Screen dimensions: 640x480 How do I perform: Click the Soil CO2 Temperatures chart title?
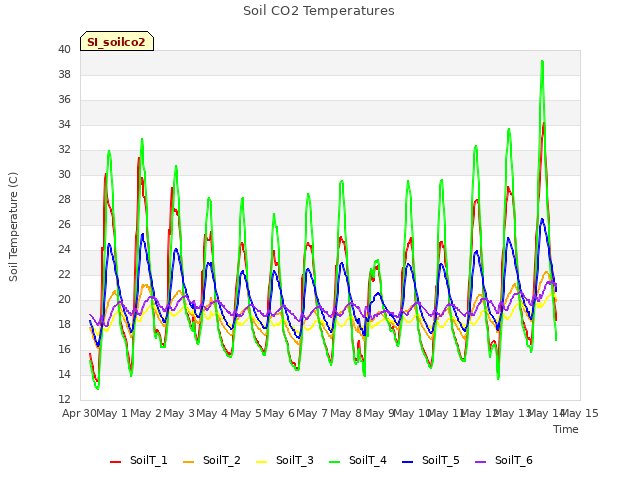(319, 11)
